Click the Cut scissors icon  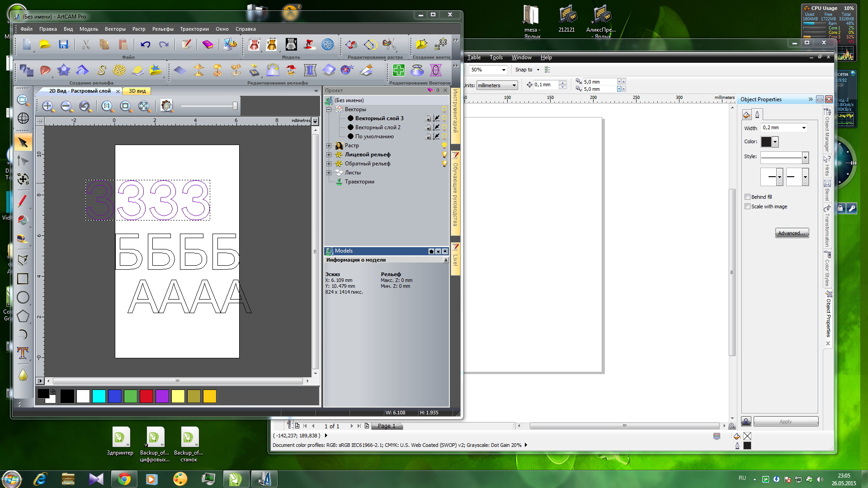[x=86, y=44]
